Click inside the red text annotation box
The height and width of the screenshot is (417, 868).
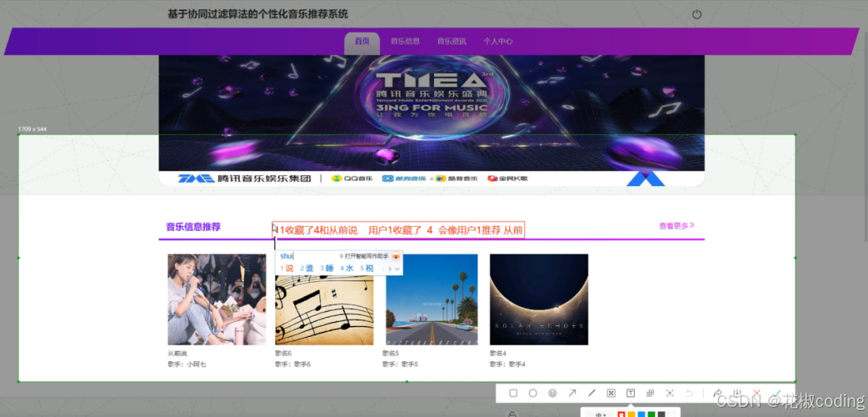click(398, 230)
